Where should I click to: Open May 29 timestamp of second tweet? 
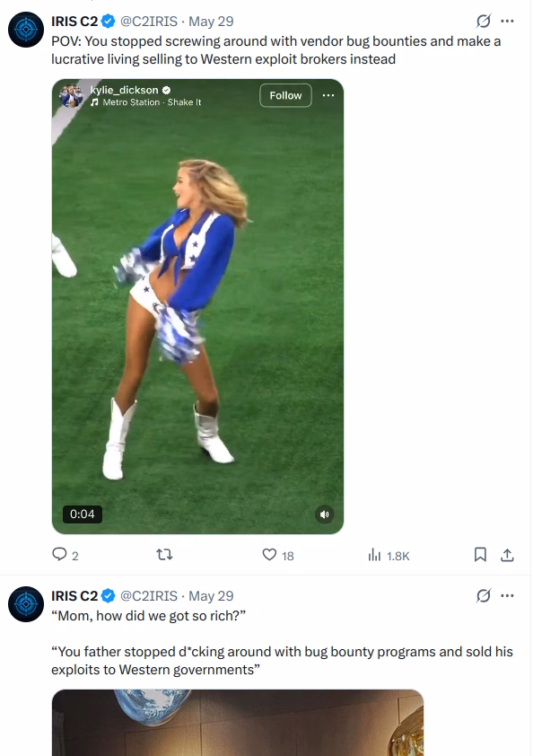[x=211, y=596]
